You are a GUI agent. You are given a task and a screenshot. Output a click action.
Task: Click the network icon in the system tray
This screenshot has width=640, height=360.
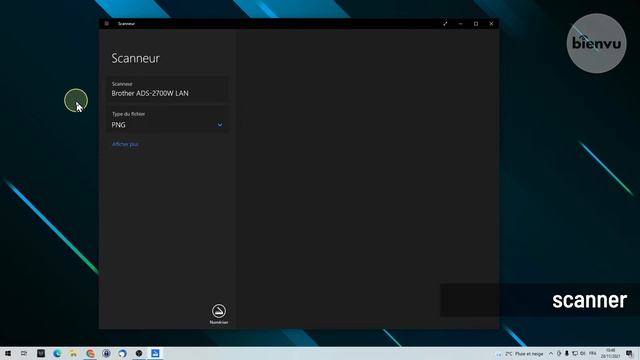tap(575, 353)
